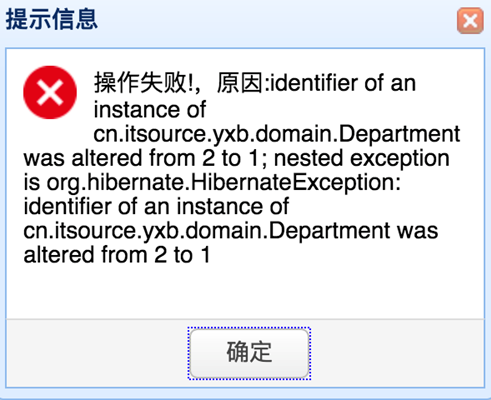Click the second cn.itsource.yxb.domain.Department occurrence
The image size is (491, 400).
coord(207,231)
